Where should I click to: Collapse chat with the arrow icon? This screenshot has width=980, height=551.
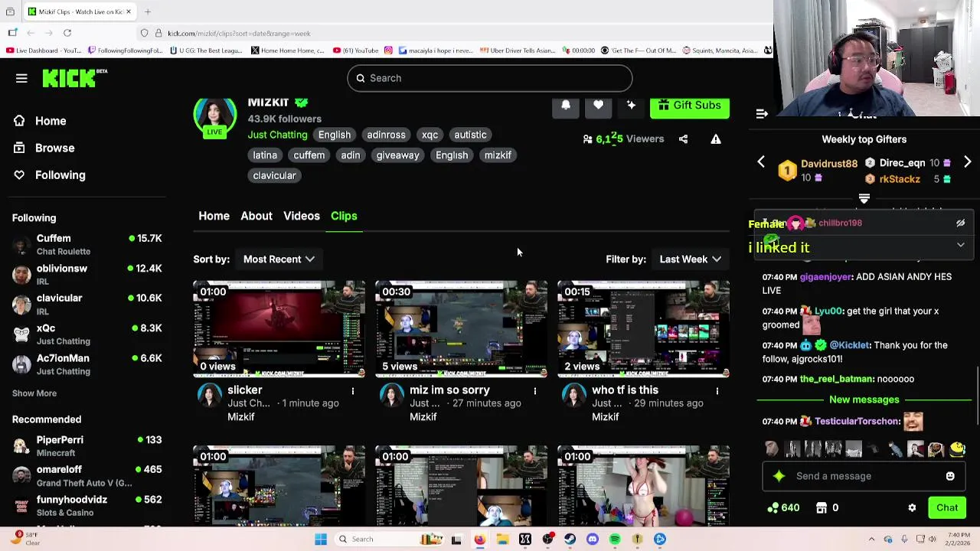click(762, 114)
